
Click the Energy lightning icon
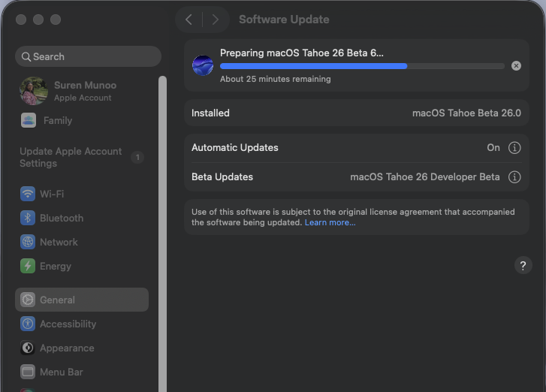point(28,266)
